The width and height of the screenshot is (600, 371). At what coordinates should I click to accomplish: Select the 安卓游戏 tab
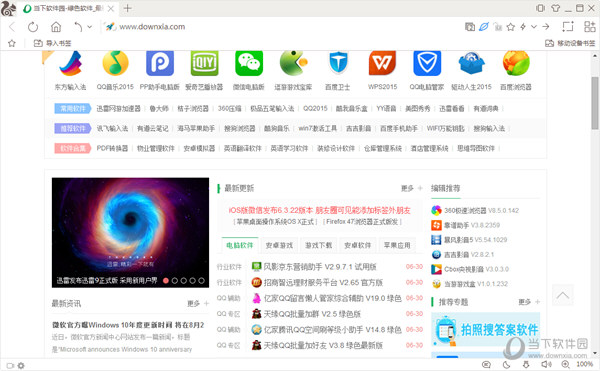click(279, 245)
